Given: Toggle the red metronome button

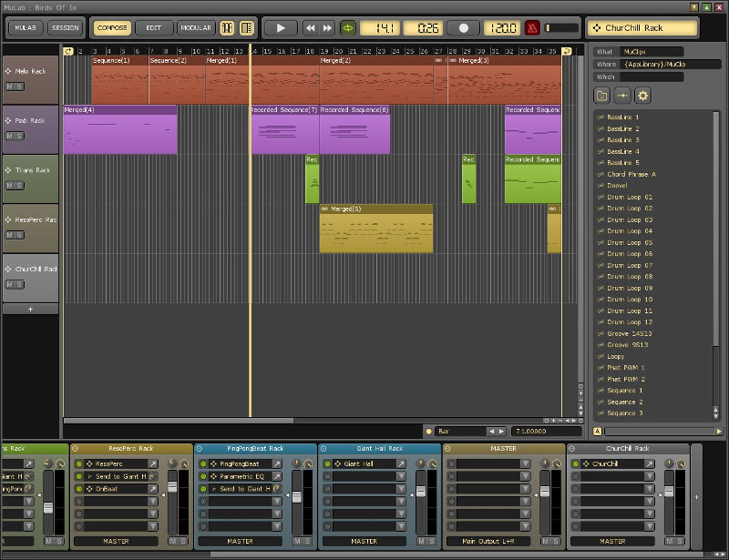Looking at the screenshot, I should tap(532, 28).
